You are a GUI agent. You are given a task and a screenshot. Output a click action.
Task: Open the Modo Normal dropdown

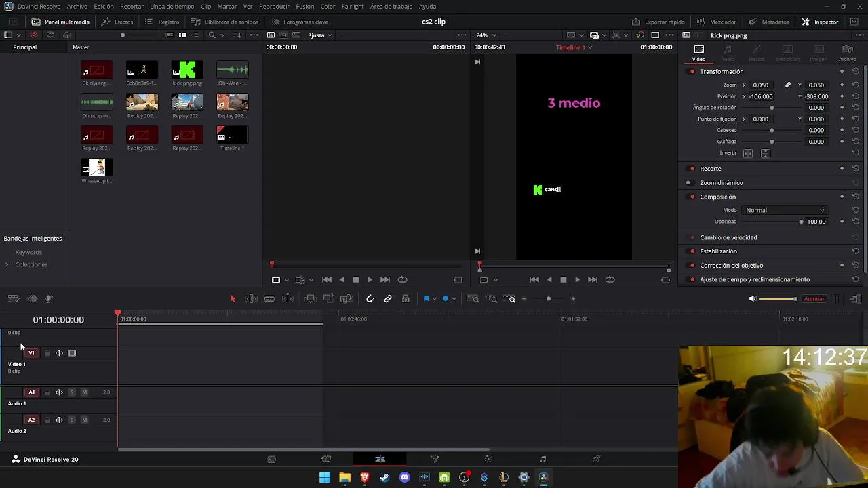(785, 211)
